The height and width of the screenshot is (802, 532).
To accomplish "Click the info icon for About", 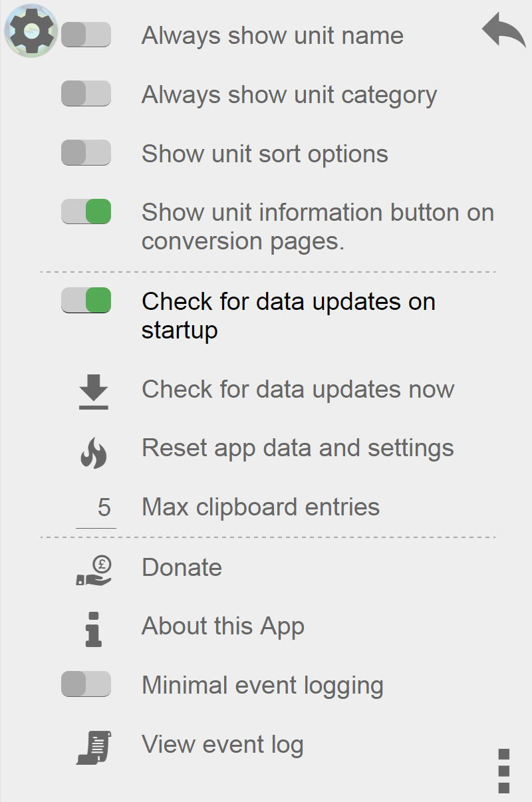I will pos(94,629).
